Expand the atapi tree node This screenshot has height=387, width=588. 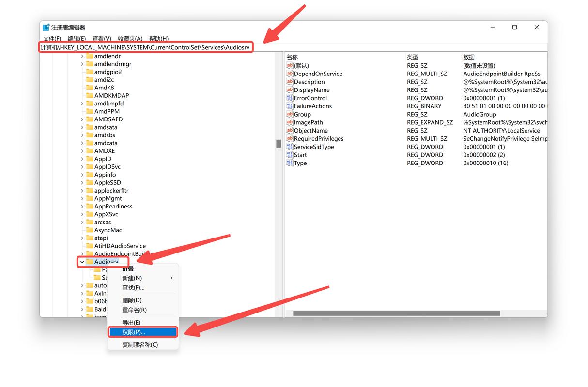[82, 238]
